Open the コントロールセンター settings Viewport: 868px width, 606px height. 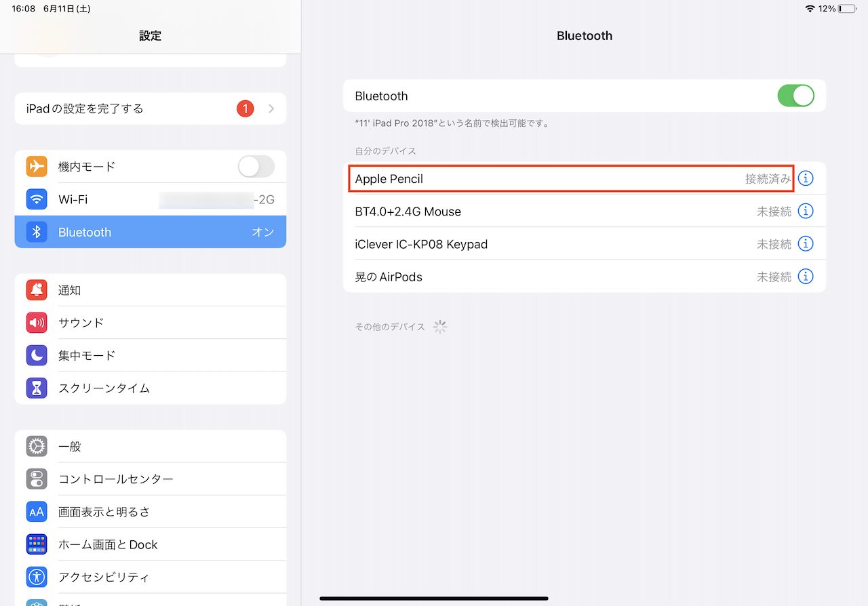[151, 479]
